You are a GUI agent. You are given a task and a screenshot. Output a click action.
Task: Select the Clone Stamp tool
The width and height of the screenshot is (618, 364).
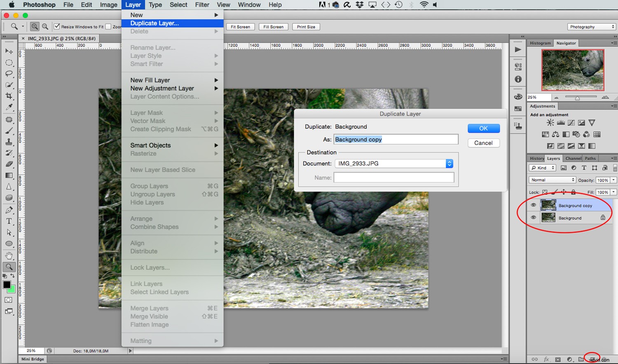(9, 142)
